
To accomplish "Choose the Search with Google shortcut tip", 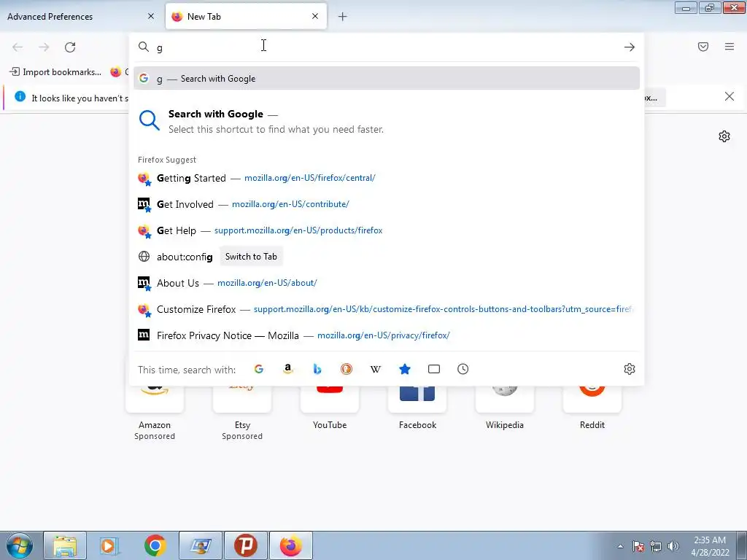I will pyautogui.click(x=387, y=121).
